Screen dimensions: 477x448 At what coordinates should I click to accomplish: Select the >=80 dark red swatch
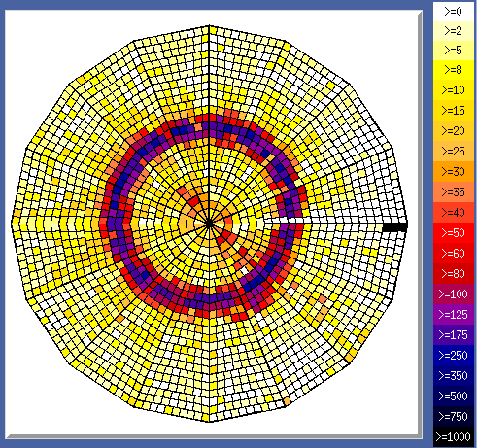point(454,273)
